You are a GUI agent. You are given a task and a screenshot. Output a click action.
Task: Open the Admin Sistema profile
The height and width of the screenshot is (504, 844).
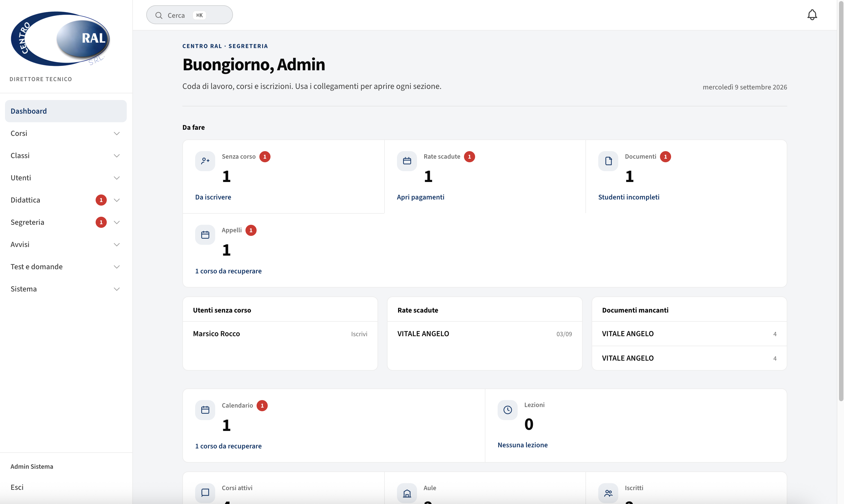tap(32, 466)
